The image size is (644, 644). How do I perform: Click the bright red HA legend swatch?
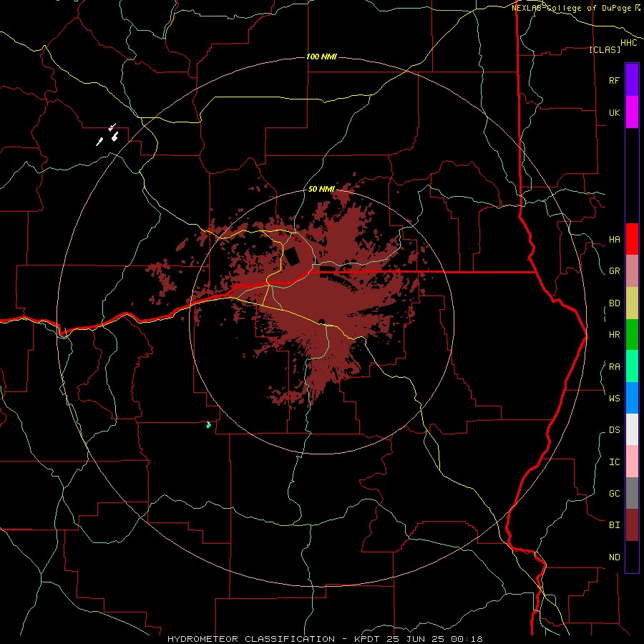coord(632,239)
